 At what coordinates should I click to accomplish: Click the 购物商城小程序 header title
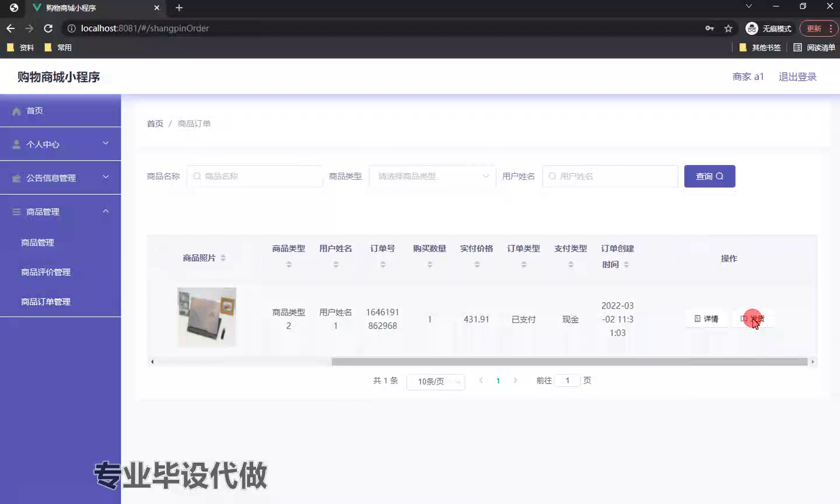pyautogui.click(x=58, y=77)
